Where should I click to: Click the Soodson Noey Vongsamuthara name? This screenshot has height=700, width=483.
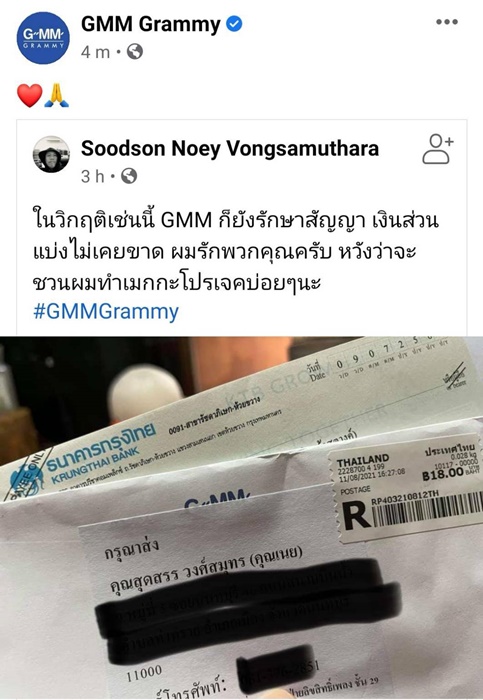pos(229,148)
